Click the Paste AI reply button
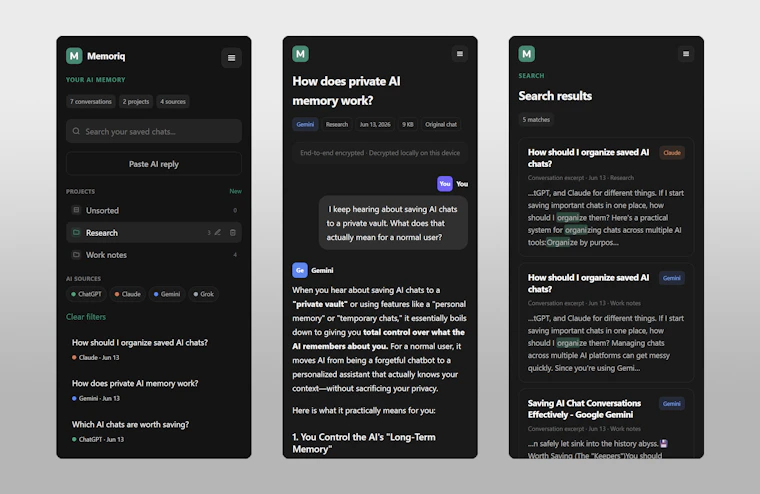This screenshot has width=760, height=494. coord(154,164)
